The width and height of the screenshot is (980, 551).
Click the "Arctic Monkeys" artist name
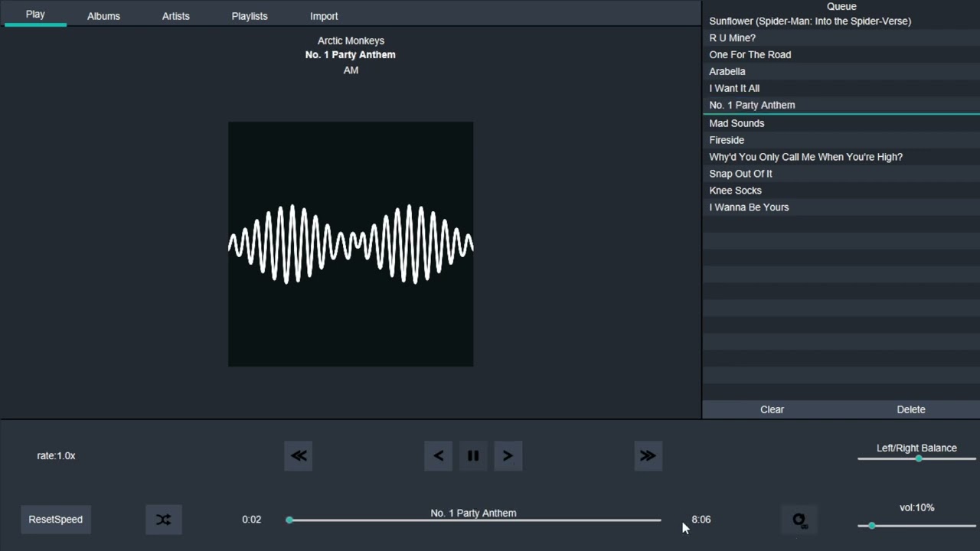point(351,41)
